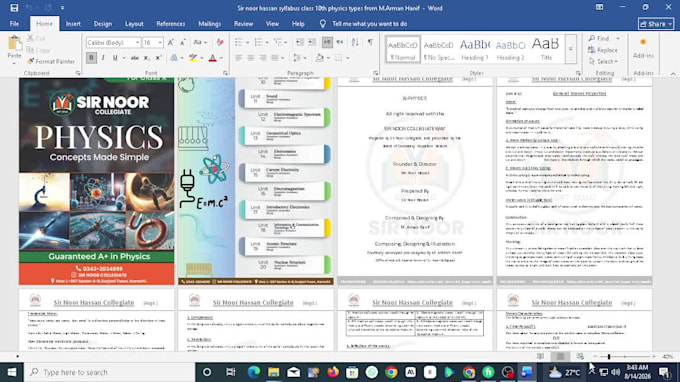Expand the numbering list dropdown
The height and width of the screenshot is (382, 680).
(267, 42)
